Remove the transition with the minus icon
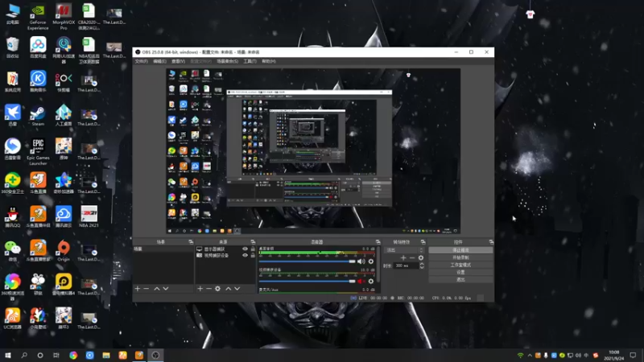The image size is (644, 362). pyautogui.click(x=412, y=257)
